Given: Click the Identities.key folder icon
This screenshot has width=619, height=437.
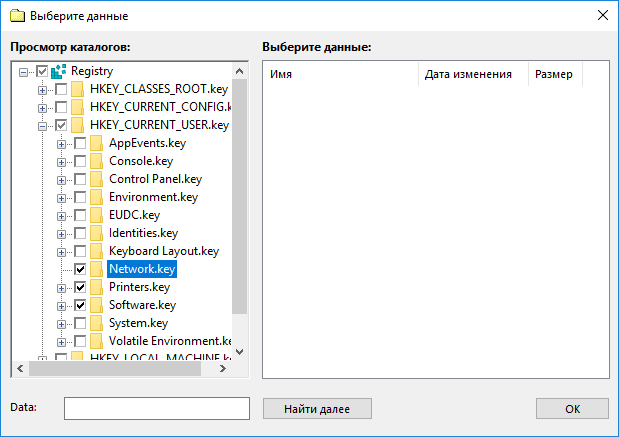Looking at the screenshot, I should tap(96, 233).
